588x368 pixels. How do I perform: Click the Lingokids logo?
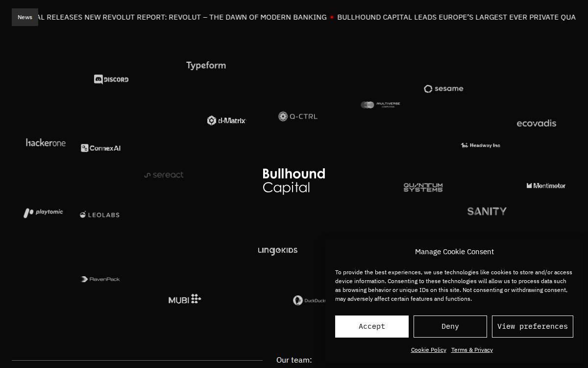[278, 250]
